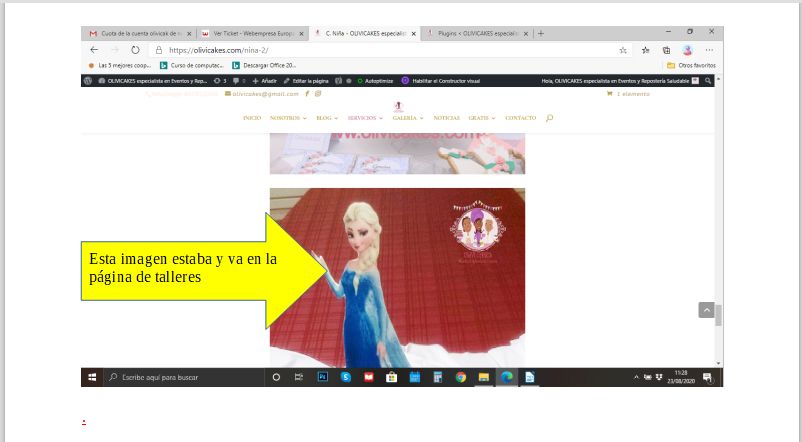Go to INICIO page
This screenshot has height=442, width=802.
click(x=252, y=118)
